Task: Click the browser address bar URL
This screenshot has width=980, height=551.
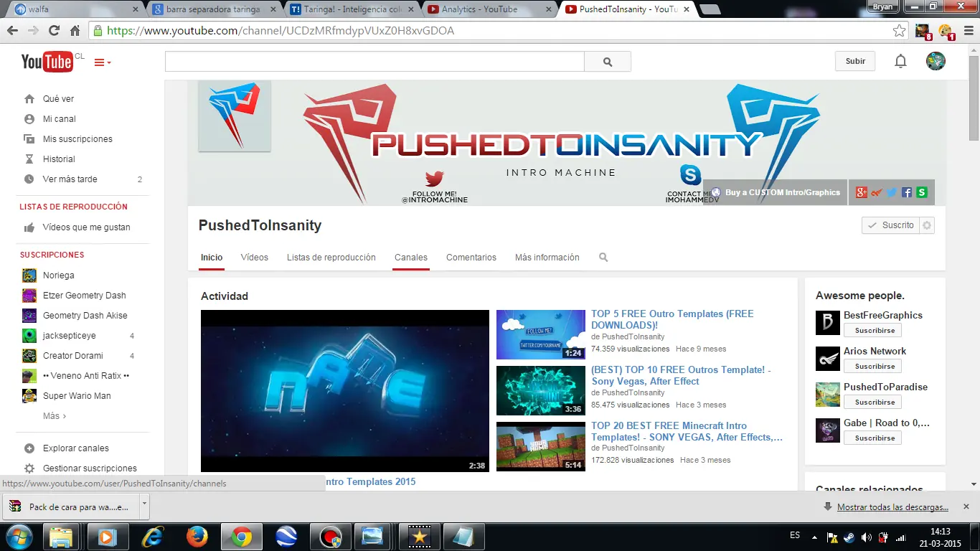Action: pyautogui.click(x=281, y=31)
